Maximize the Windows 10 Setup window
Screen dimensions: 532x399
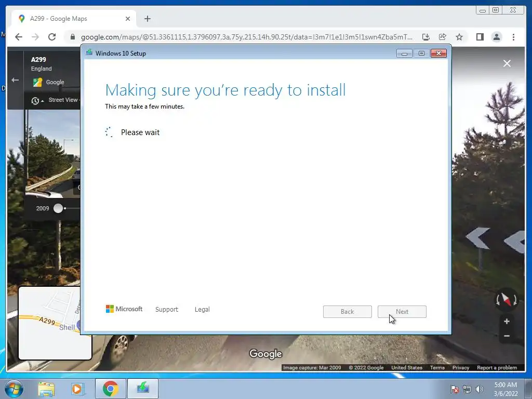421,54
